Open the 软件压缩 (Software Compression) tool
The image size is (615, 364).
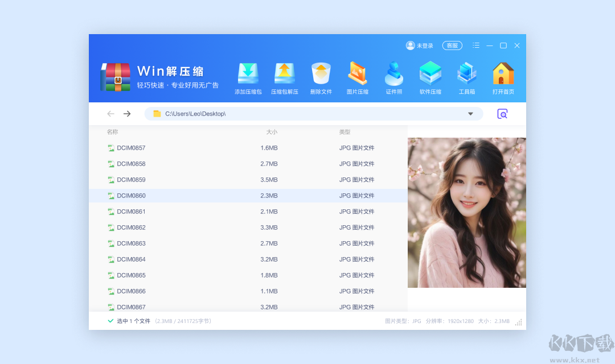pos(430,78)
